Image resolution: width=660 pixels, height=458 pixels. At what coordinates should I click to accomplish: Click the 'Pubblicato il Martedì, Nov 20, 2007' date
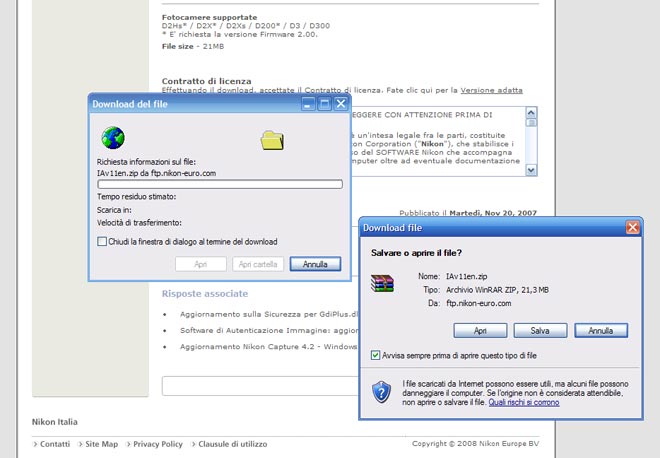pos(468,213)
